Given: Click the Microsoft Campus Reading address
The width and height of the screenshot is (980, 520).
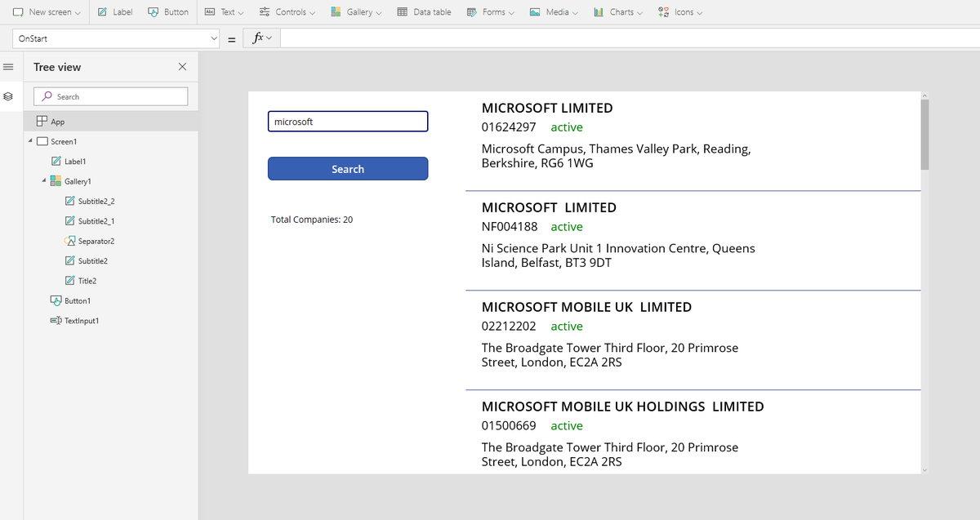Looking at the screenshot, I should tap(617, 156).
